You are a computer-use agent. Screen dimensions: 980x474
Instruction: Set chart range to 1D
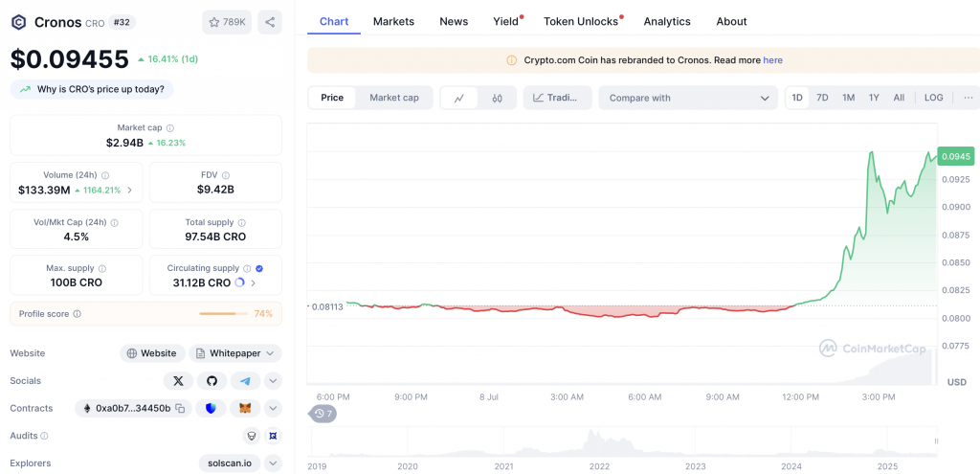point(797,98)
